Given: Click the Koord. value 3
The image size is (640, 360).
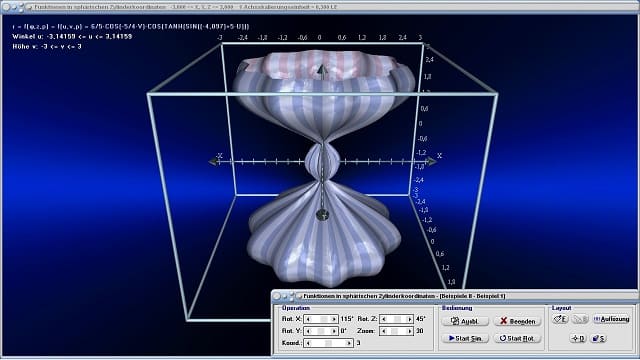Looking at the screenshot, I should [358, 343].
